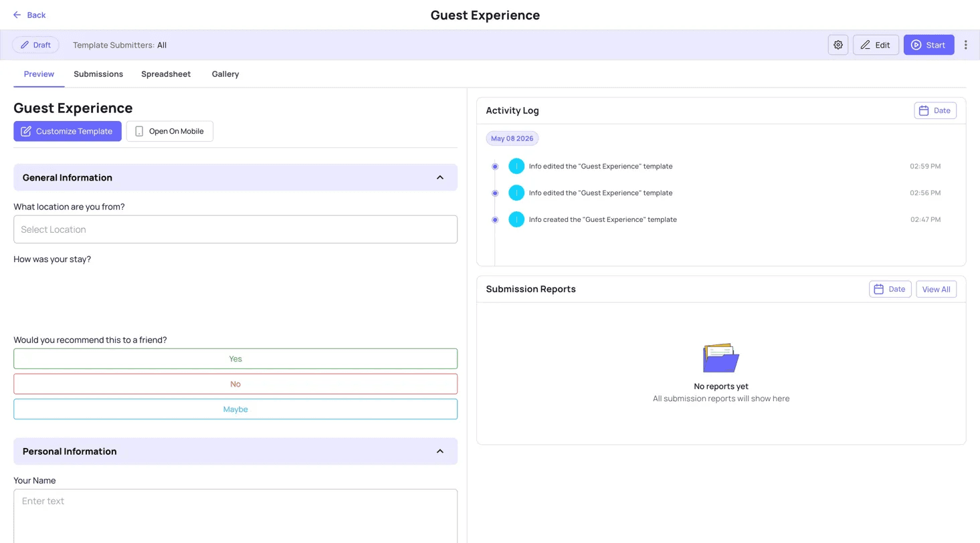
Task: Click the Your Name text field
Action: coord(235,516)
